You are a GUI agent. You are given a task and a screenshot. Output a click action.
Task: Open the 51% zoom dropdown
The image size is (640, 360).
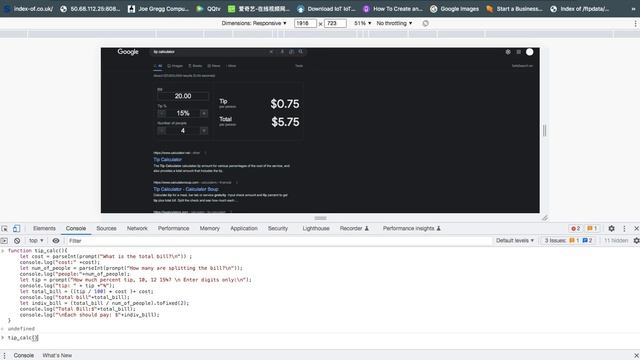[362, 23]
